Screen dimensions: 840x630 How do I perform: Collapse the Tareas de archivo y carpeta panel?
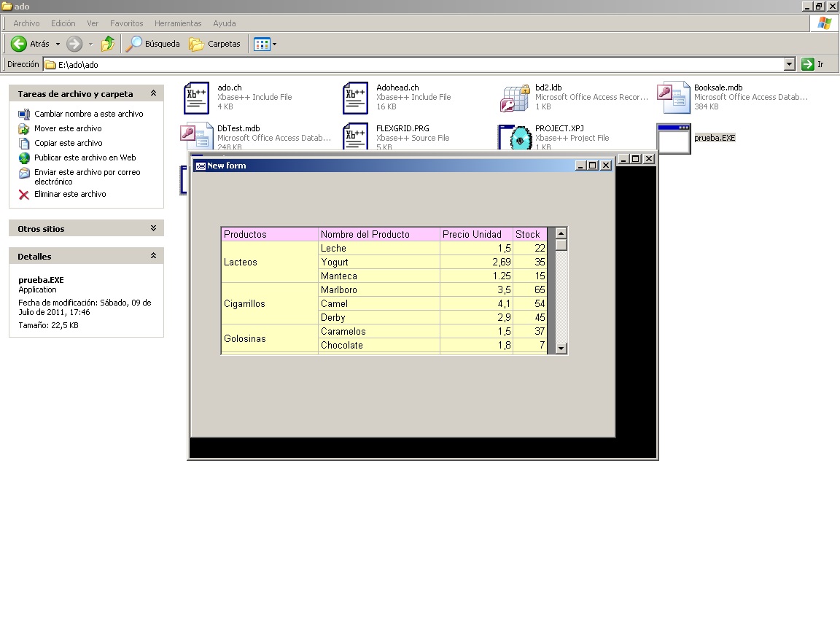153,93
